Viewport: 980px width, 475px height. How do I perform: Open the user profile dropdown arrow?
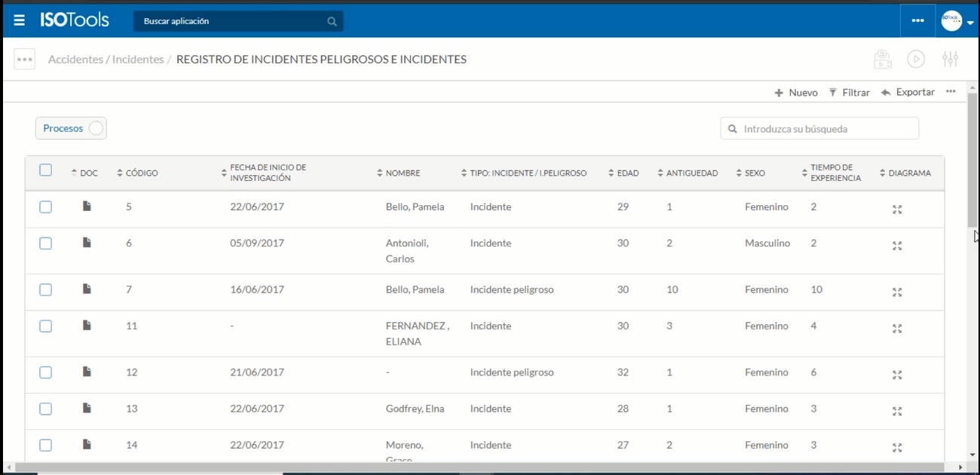pos(970,23)
